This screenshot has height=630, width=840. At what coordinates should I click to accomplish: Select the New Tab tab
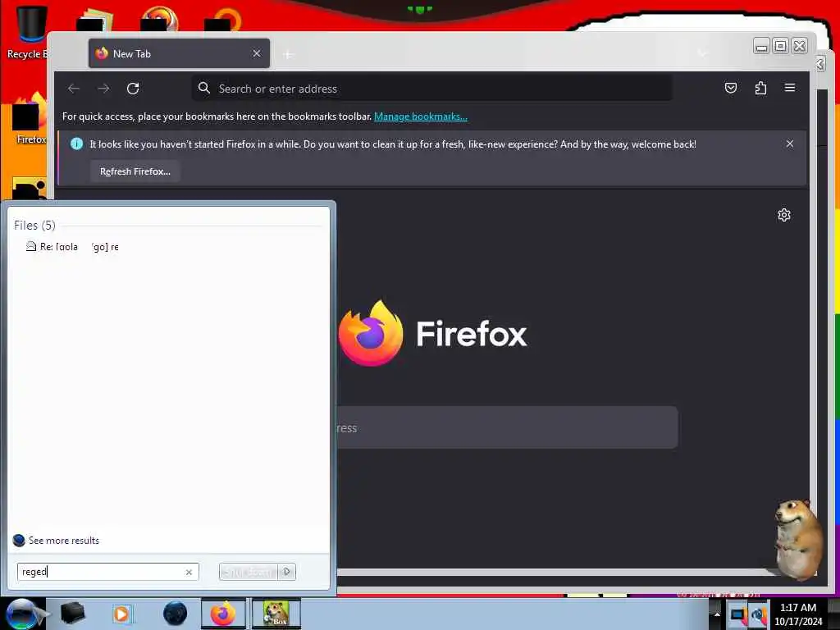(x=179, y=53)
